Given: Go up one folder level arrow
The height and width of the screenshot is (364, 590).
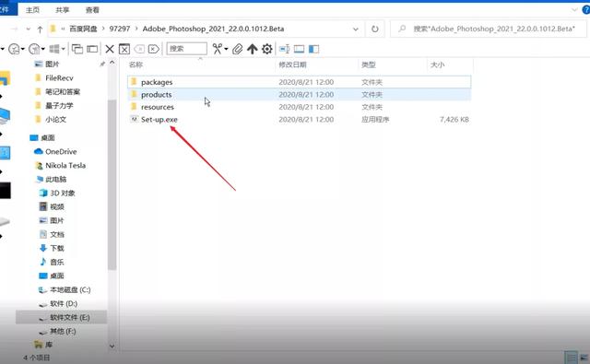Looking at the screenshot, I should tap(40, 29).
